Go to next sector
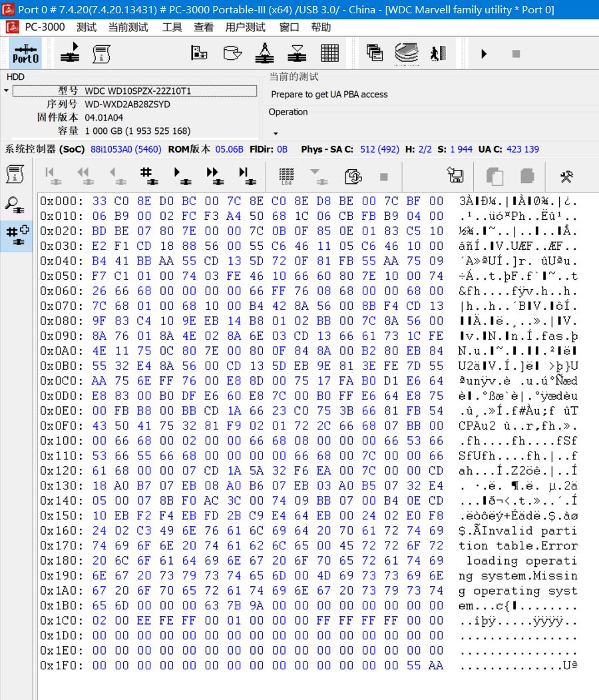This screenshot has height=700, width=599. tap(182, 176)
